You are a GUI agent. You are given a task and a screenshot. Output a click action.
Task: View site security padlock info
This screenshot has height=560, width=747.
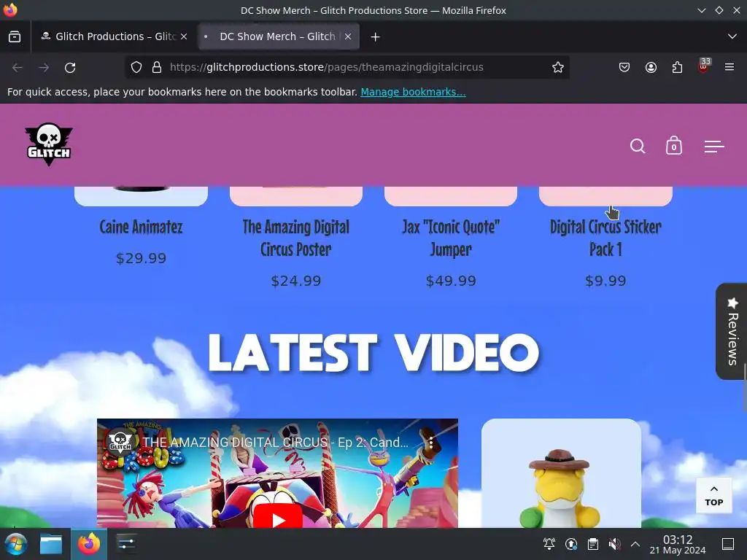[157, 67]
